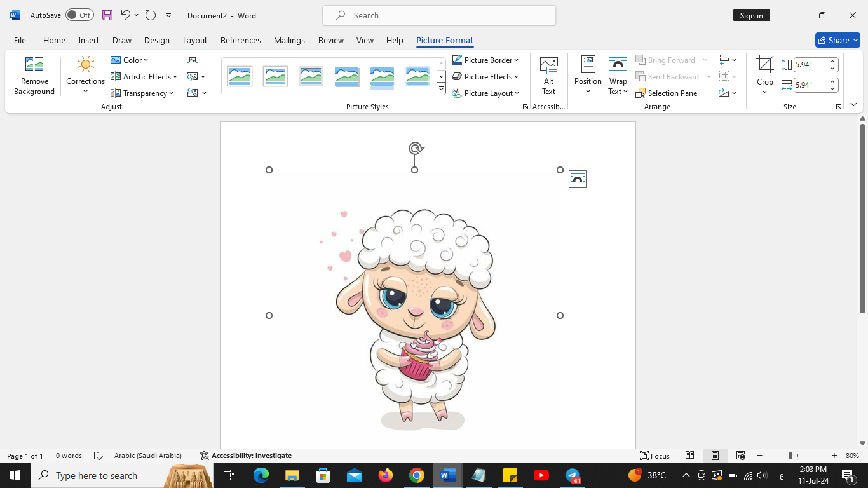
Task: Click the Search box in title bar
Action: coord(439,15)
